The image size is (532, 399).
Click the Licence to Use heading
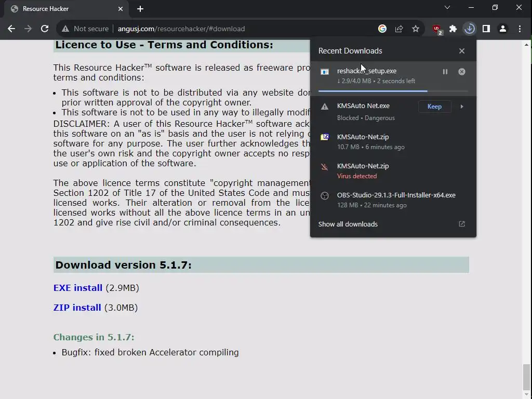coord(164,45)
